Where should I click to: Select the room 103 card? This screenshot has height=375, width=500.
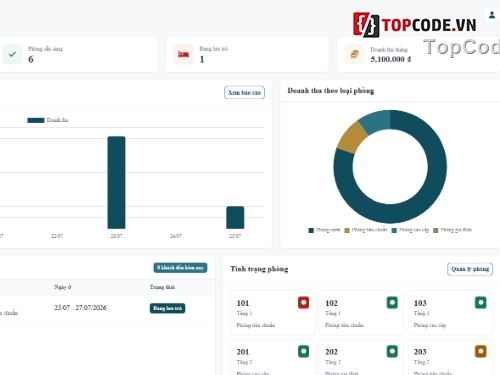[x=450, y=313]
